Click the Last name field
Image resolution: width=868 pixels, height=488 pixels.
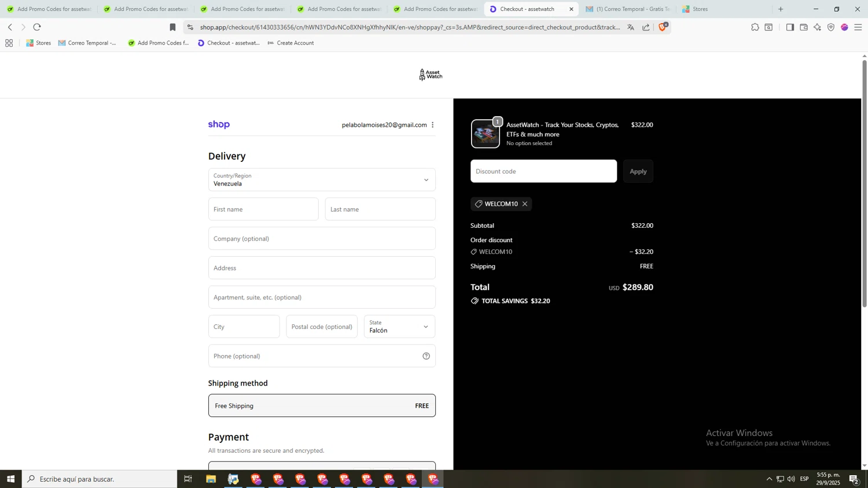pos(380,209)
